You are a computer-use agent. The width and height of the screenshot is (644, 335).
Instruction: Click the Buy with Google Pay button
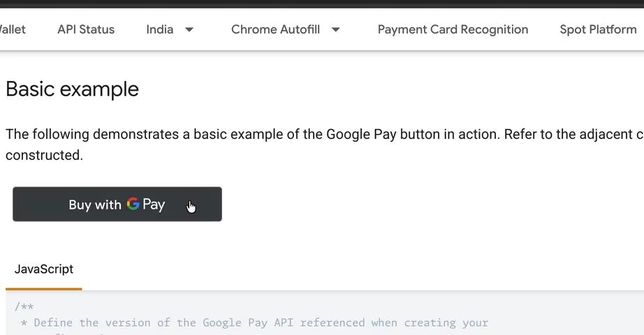pos(117,204)
